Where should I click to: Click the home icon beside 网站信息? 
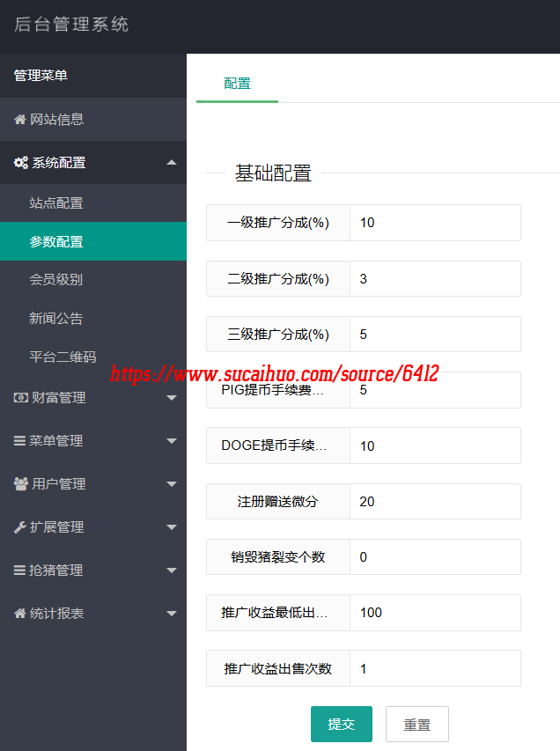pyautogui.click(x=20, y=120)
